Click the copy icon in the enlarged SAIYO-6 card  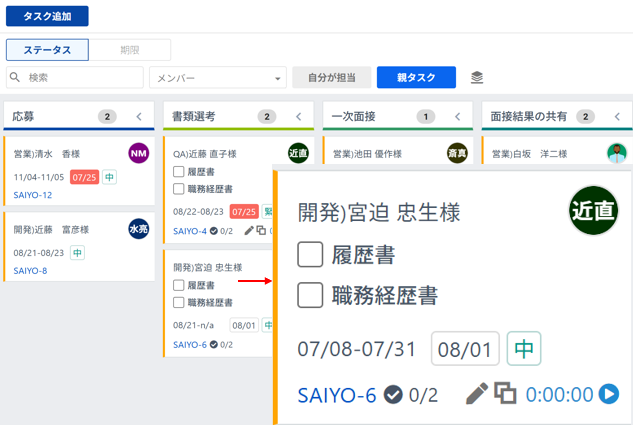(506, 394)
